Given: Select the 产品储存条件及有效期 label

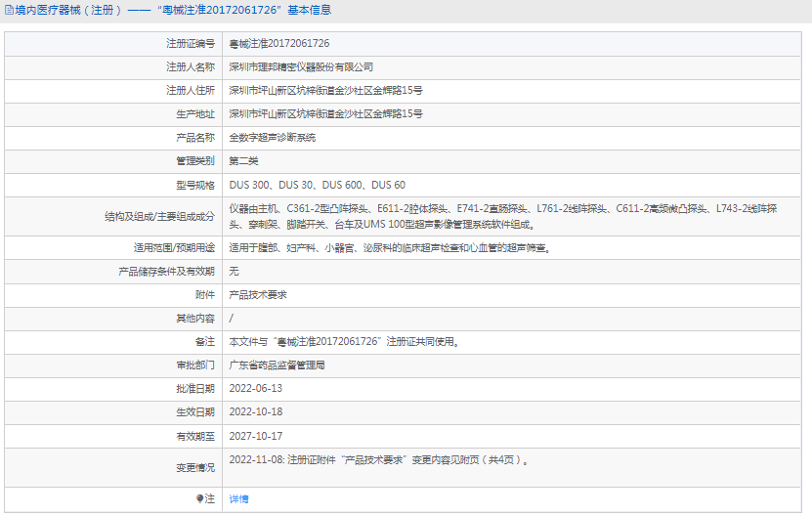Looking at the screenshot, I should pyautogui.click(x=166, y=272).
